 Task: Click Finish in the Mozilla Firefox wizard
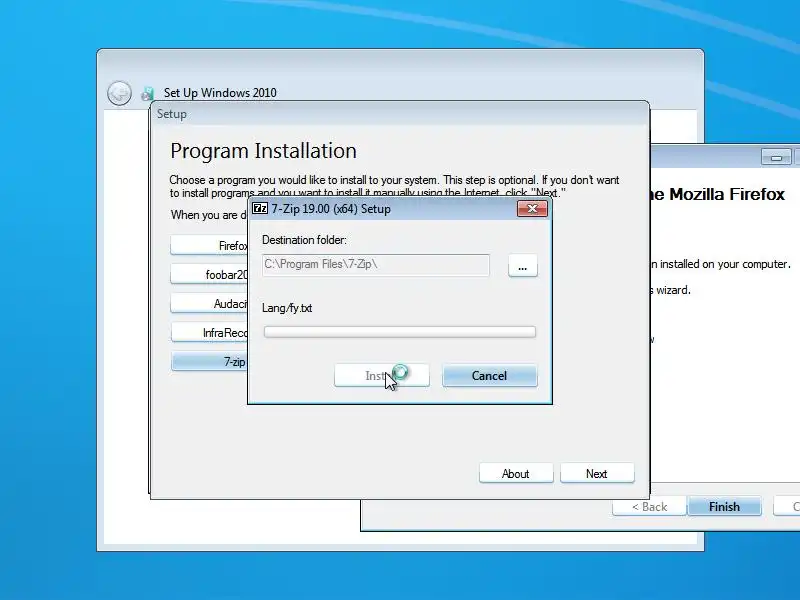click(724, 506)
